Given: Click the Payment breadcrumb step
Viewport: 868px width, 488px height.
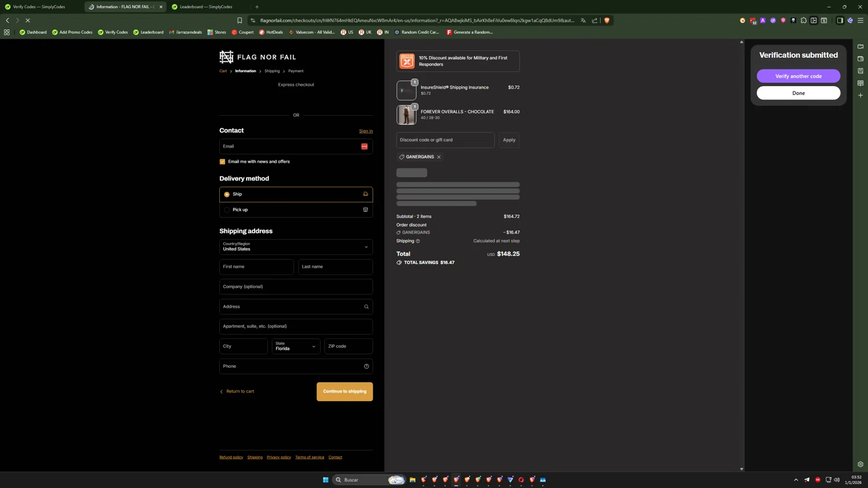Looking at the screenshot, I should point(296,71).
